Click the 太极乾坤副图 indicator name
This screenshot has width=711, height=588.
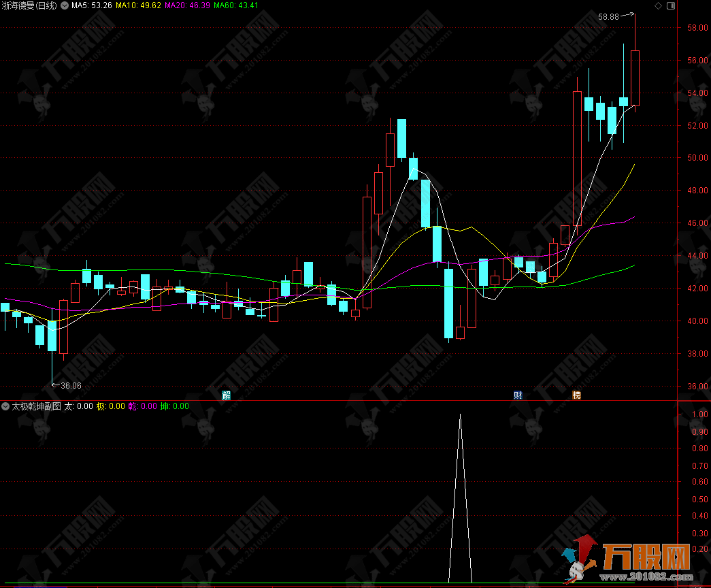pos(36,406)
